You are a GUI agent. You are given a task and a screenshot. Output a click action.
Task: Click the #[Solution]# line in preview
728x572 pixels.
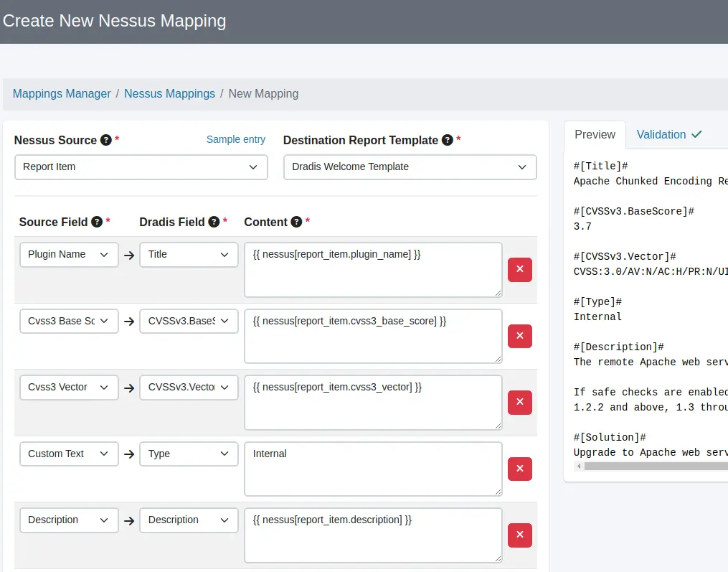point(610,437)
